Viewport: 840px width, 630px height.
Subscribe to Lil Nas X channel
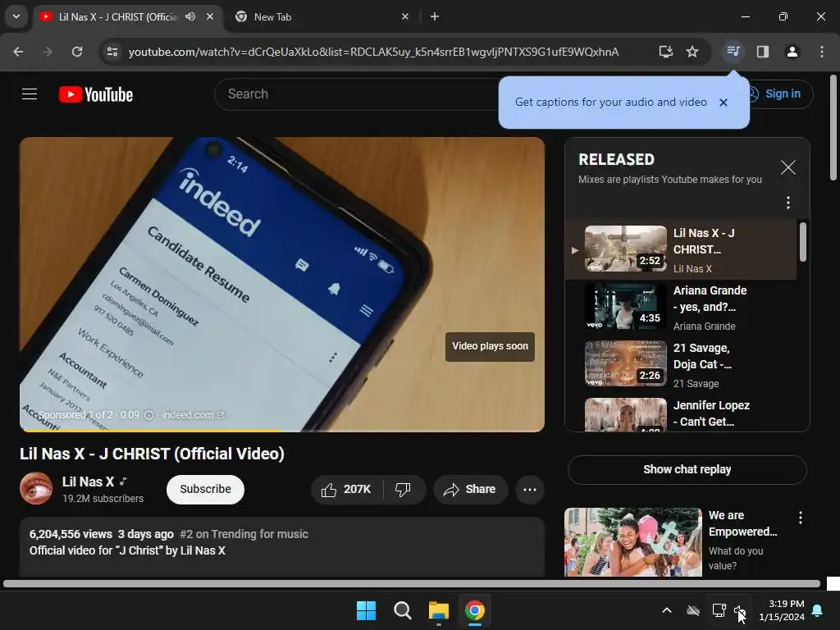coord(205,489)
